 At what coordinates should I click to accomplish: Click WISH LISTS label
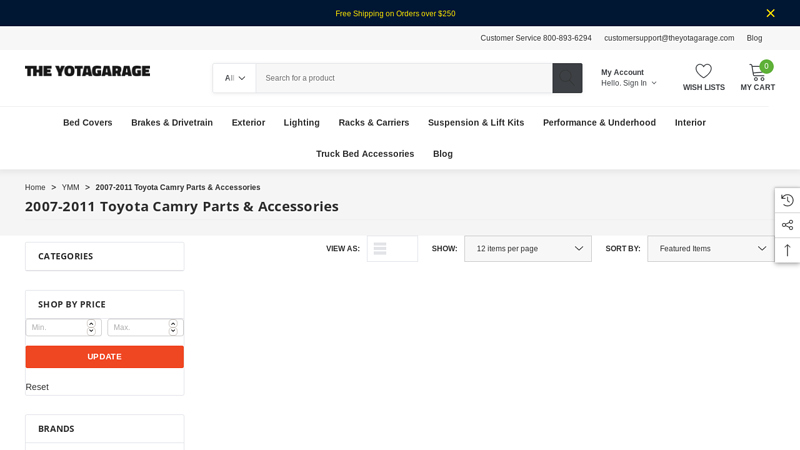click(704, 87)
